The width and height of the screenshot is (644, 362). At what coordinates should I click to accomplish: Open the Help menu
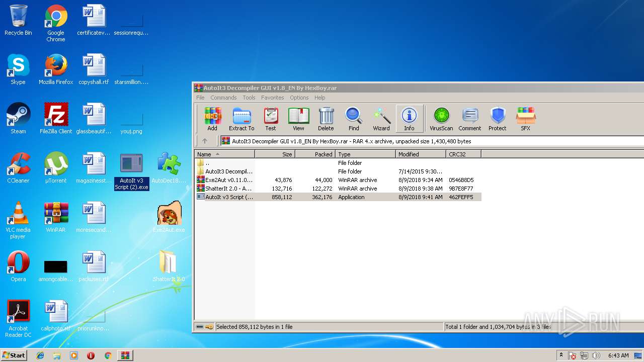pos(319,98)
